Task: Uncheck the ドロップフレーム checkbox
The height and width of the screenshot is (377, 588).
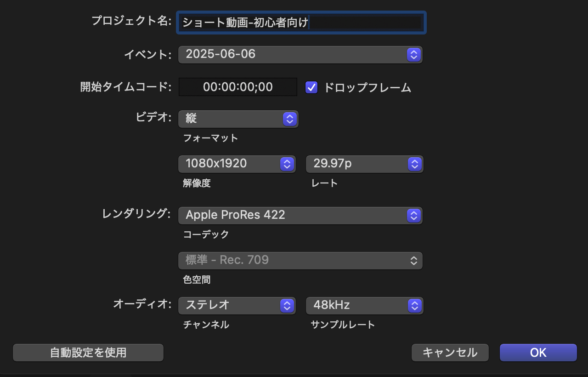Action: pyautogui.click(x=311, y=87)
